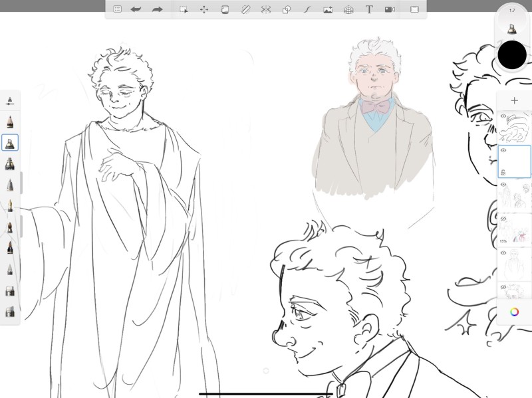Open the Draw Style shapes tool
The width and height of the screenshot is (532, 398).
287,9
